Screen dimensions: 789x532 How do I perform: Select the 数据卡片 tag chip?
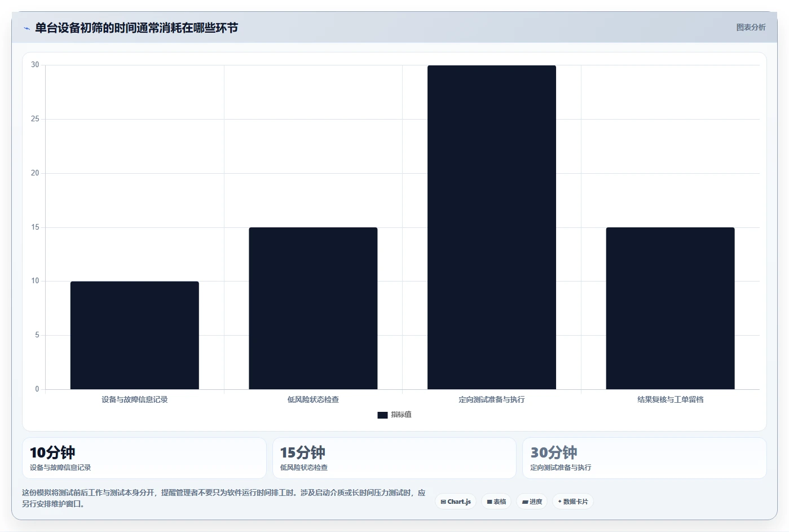click(x=572, y=502)
